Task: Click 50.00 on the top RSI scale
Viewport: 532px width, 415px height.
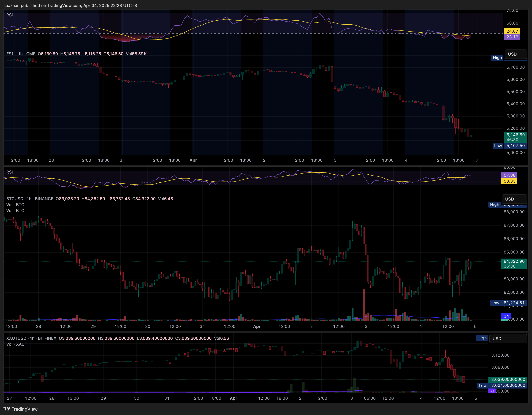Action: pos(512,23)
